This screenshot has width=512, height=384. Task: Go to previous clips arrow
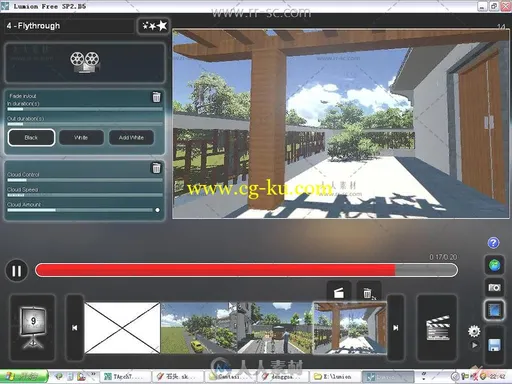pyautogui.click(x=74, y=328)
